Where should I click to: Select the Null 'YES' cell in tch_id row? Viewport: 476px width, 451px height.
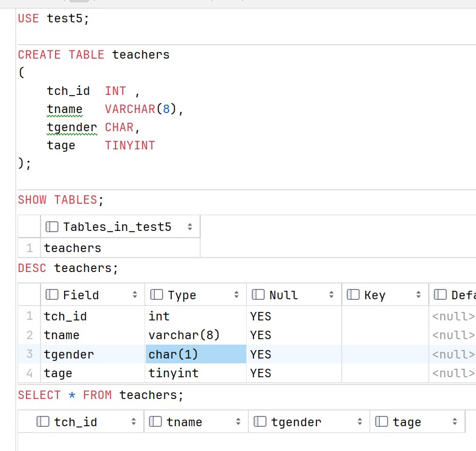tap(294, 316)
